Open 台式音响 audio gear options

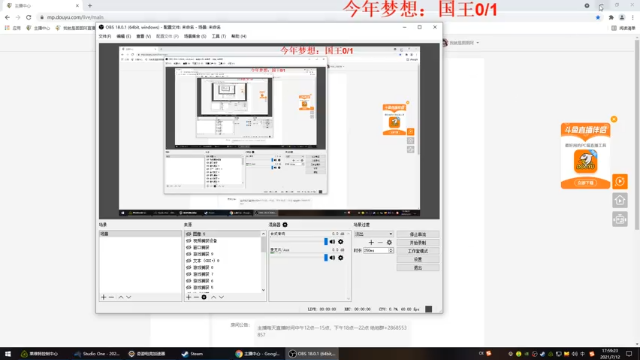point(340,242)
